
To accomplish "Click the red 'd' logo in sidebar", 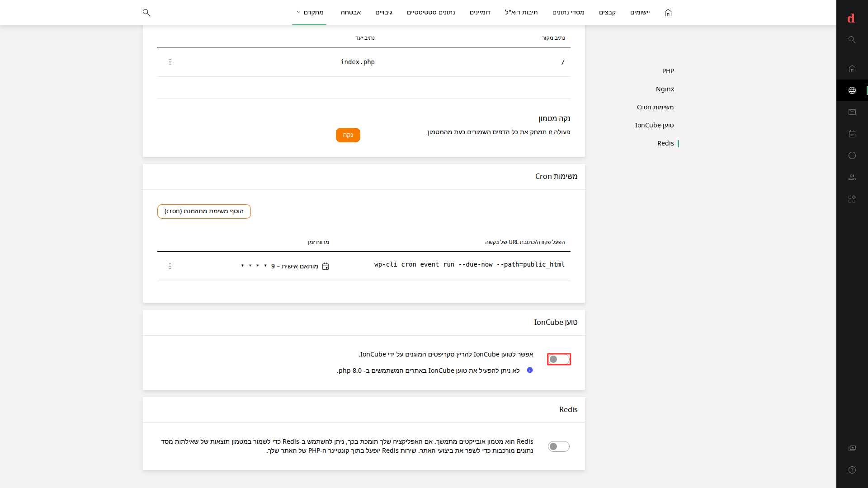I will click(851, 18).
